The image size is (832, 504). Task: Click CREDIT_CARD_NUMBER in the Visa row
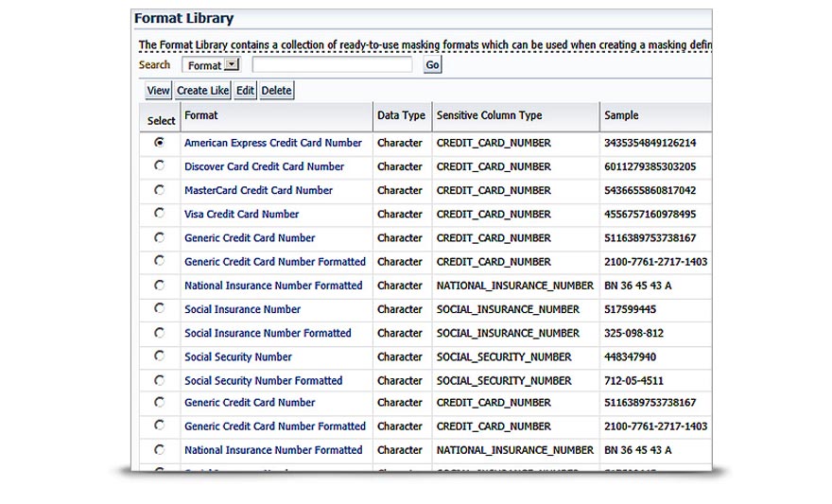[494, 215]
